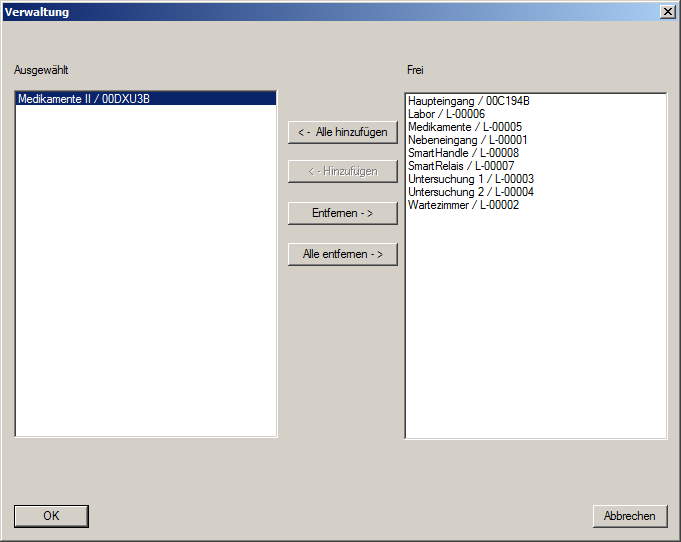
Task: Select the Medikamente / L-00005 entry
Action: 465,127
